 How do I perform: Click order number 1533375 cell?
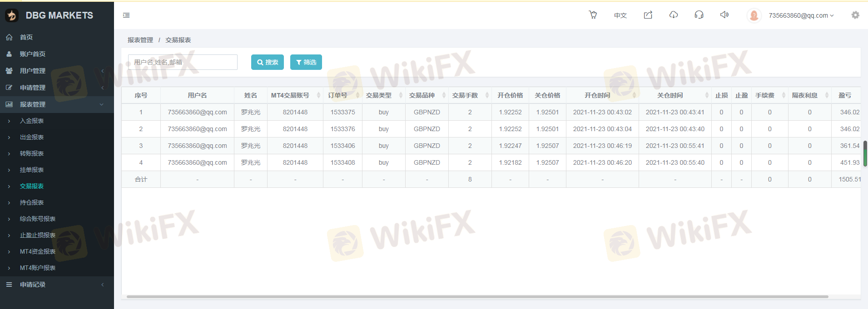point(342,112)
